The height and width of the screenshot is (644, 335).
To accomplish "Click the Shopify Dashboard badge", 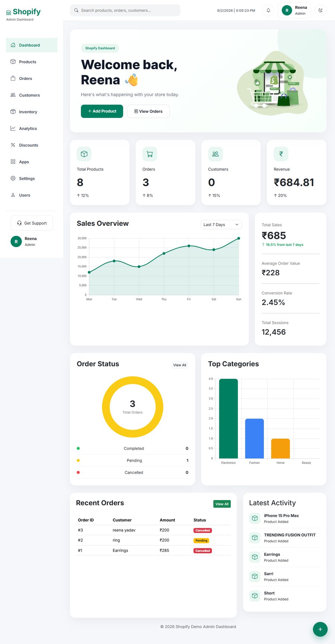I will point(100,48).
